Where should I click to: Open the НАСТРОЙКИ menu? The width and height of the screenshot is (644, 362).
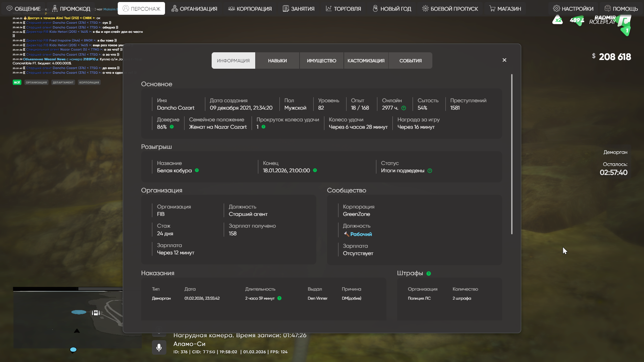pos(573,9)
